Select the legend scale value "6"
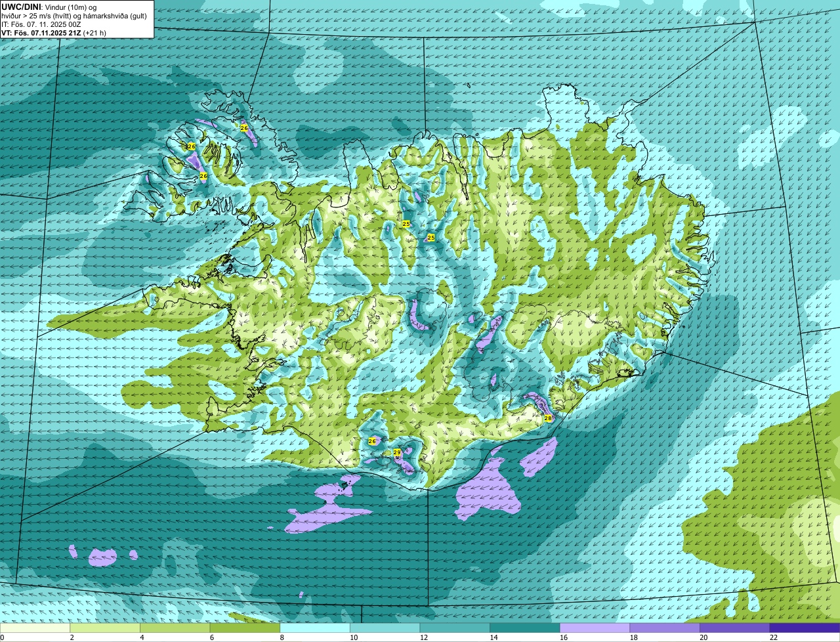The image size is (840, 642). coord(211,637)
